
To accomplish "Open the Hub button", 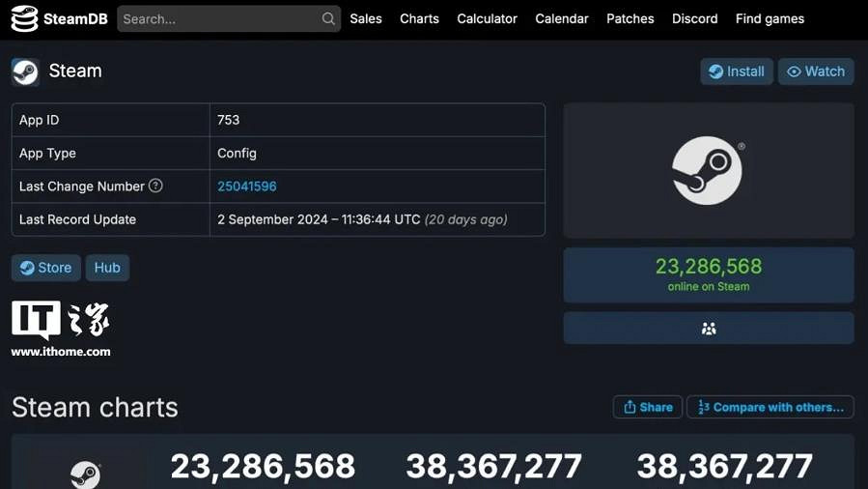I will pyautogui.click(x=107, y=268).
